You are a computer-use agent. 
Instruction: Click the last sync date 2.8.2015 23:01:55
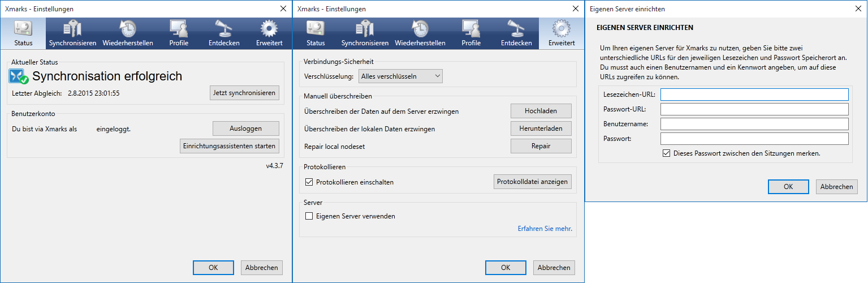click(93, 93)
